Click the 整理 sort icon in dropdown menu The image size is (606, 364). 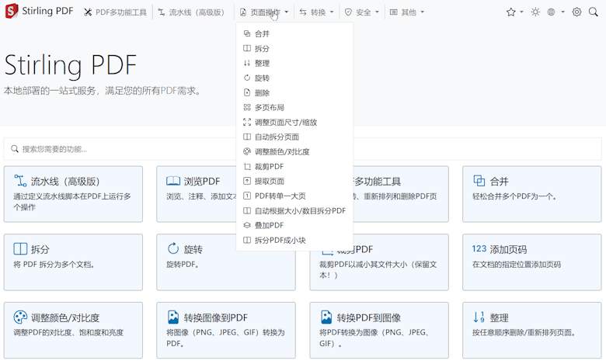click(x=247, y=63)
